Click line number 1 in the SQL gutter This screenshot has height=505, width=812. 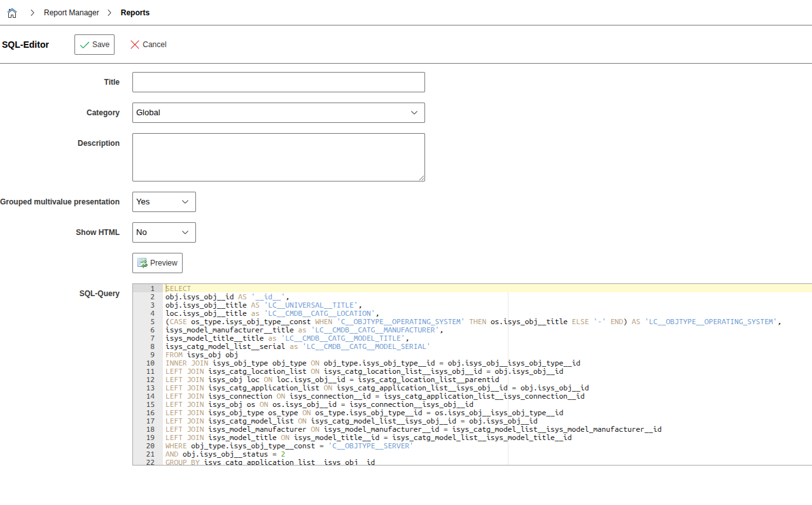152,288
